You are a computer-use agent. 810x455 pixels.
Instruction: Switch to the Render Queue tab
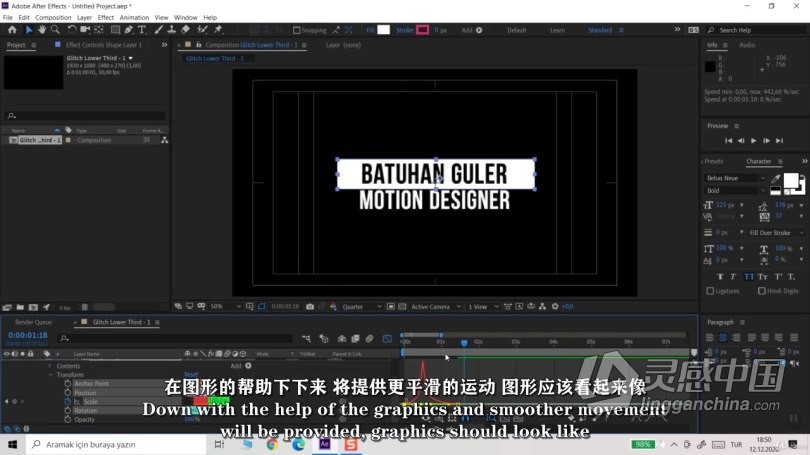click(33, 322)
